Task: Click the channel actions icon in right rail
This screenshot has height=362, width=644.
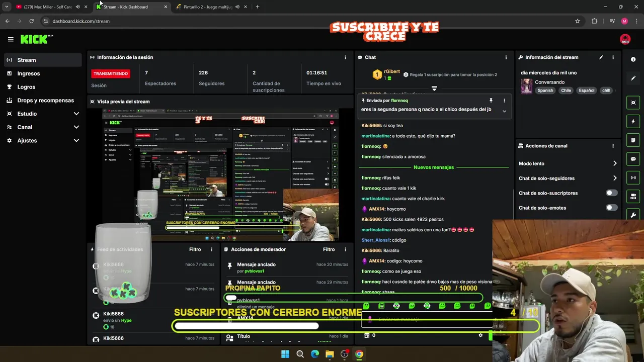Action: point(633,196)
